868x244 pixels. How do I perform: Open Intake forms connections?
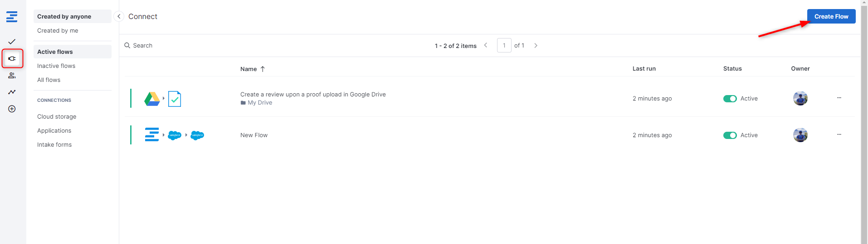click(x=73, y=144)
